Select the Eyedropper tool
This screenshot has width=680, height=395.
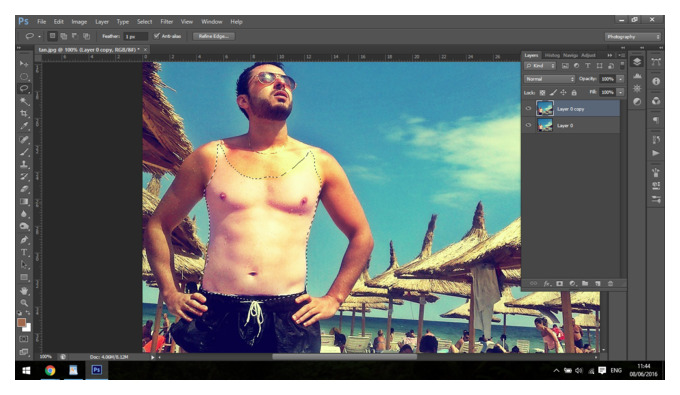pyautogui.click(x=23, y=126)
